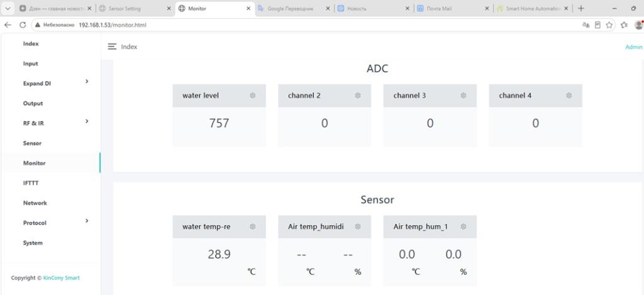
Task: Bookmark page with star icon
Action: click(609, 25)
